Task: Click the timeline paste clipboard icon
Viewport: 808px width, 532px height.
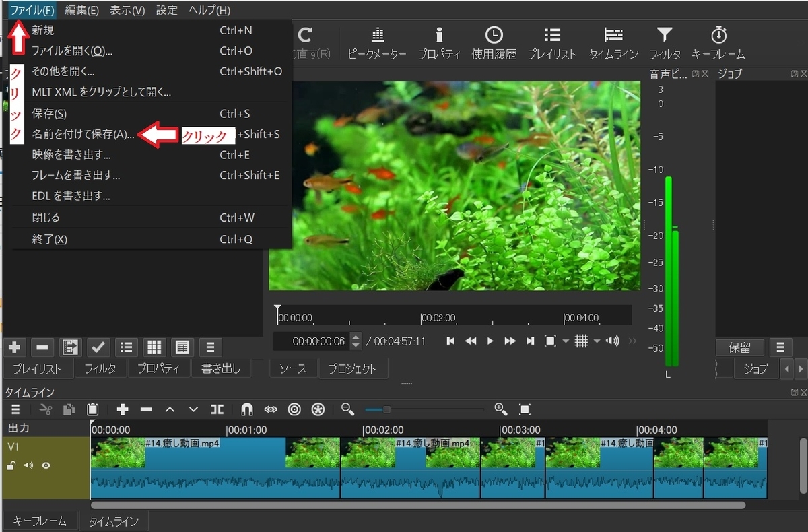Action: click(x=93, y=409)
